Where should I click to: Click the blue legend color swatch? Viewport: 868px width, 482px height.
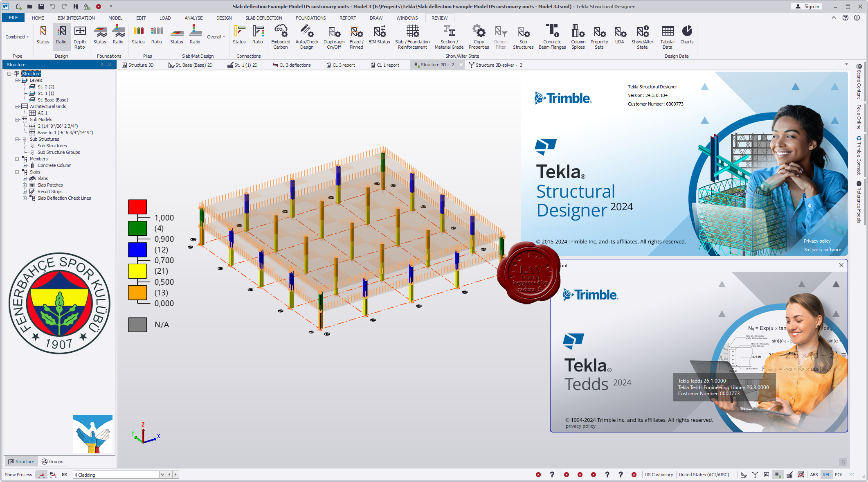pyautogui.click(x=137, y=250)
